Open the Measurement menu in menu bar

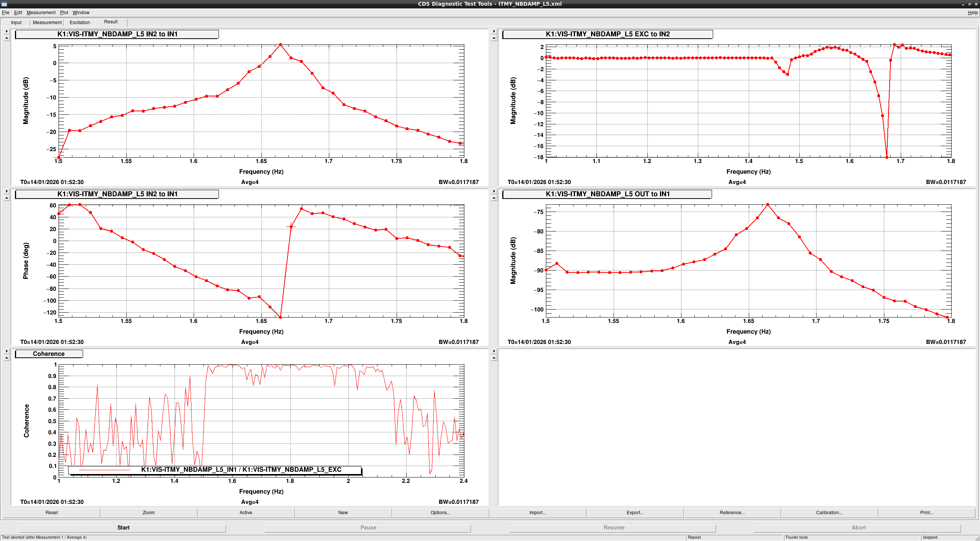point(41,13)
